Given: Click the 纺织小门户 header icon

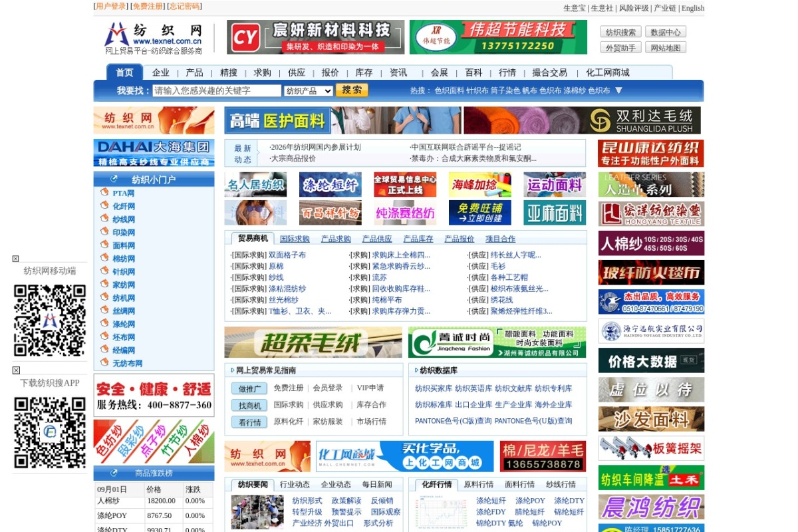Looking at the screenshot, I should point(114,179).
